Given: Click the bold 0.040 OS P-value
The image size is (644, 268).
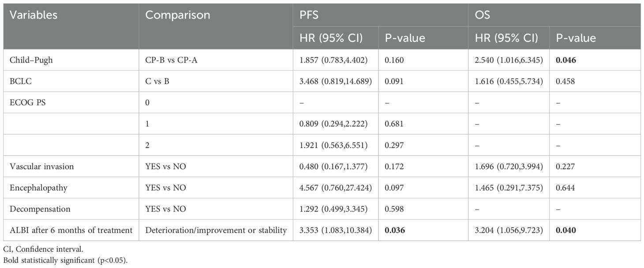Looking at the screenshot, I should [x=566, y=230].
